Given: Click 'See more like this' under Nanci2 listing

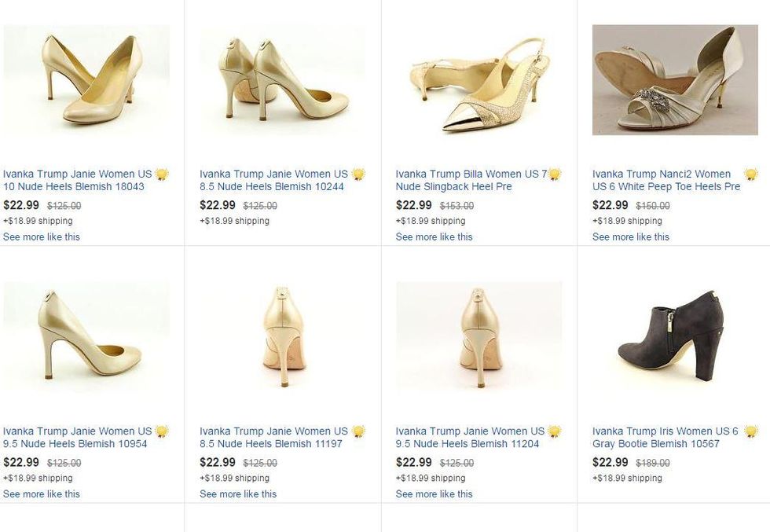Looking at the screenshot, I should coord(631,237).
